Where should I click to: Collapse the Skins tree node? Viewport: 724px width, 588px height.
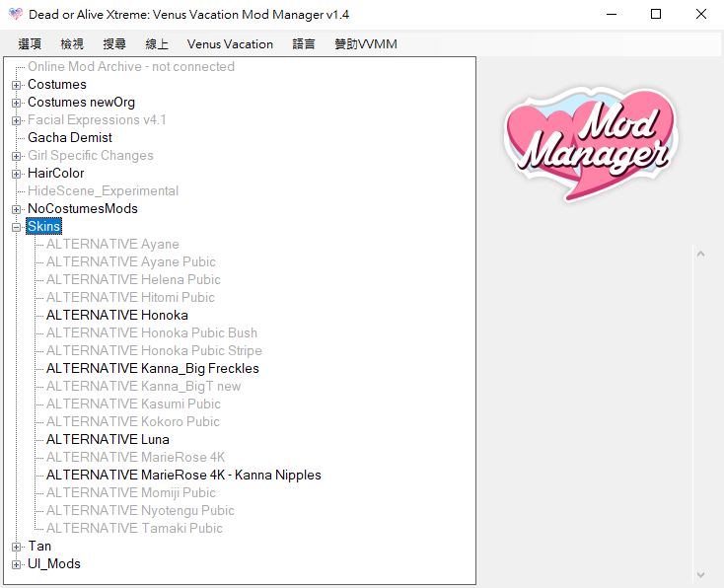(x=17, y=227)
